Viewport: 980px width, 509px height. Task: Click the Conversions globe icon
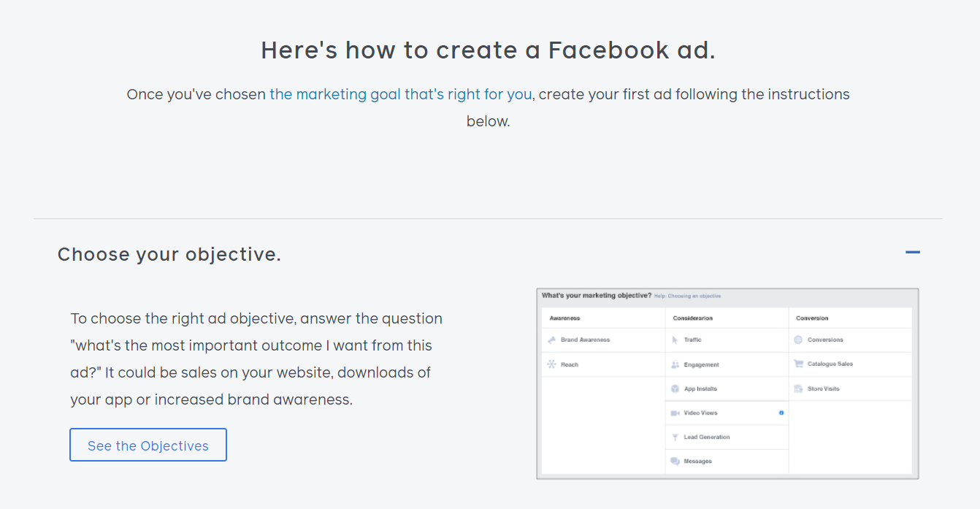click(x=798, y=340)
